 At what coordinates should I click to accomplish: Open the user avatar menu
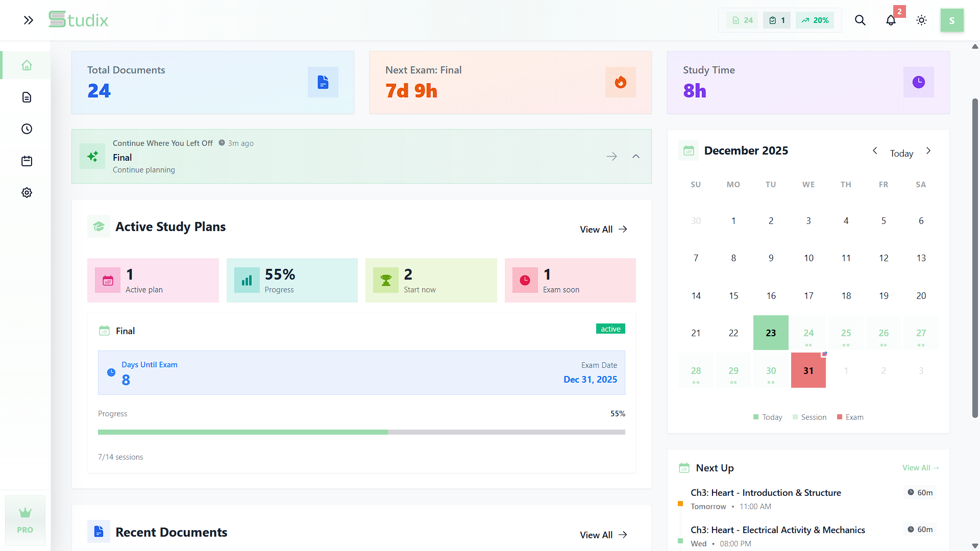click(x=951, y=20)
